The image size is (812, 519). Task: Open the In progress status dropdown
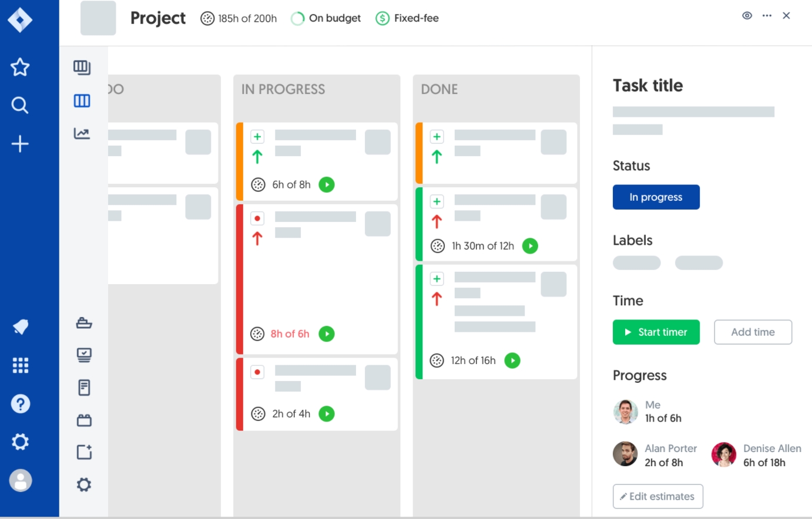point(656,197)
